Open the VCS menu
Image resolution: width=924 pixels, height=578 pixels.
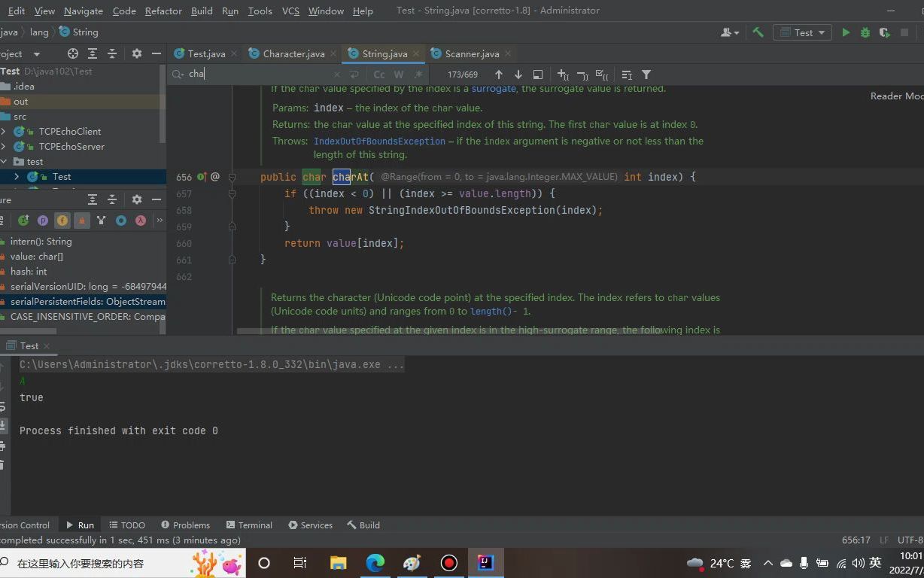coord(290,11)
